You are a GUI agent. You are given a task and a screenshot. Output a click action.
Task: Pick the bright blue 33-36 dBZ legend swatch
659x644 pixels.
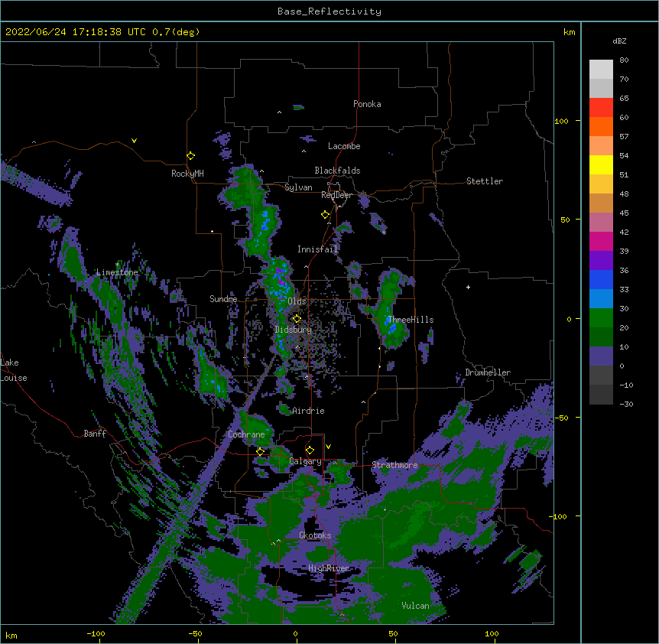601,280
